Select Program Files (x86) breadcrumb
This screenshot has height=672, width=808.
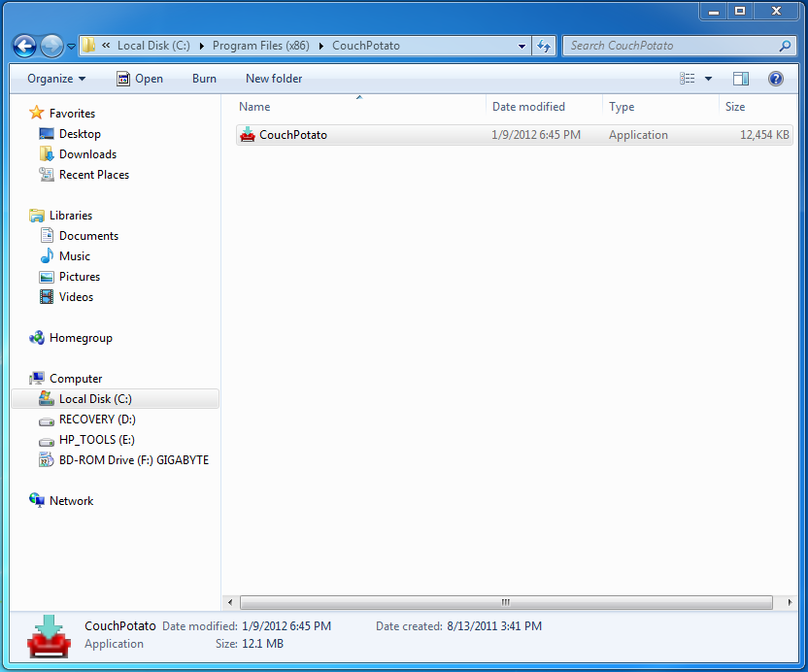[260, 46]
